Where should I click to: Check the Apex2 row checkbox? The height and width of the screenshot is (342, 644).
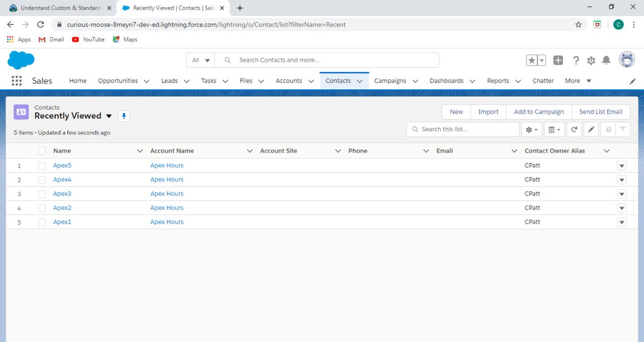click(42, 208)
